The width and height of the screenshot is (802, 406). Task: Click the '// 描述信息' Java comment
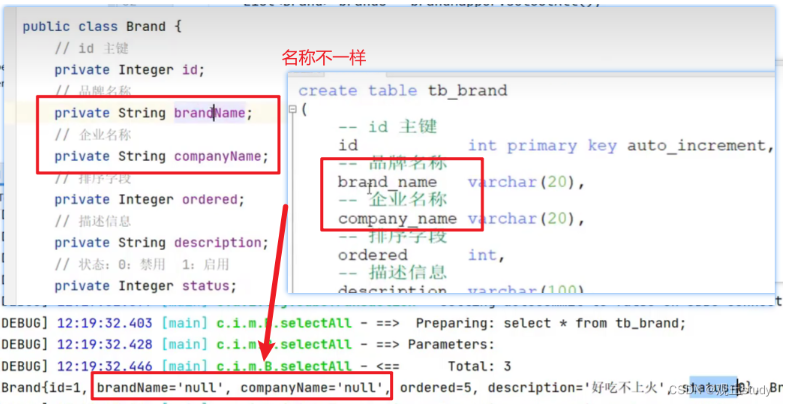click(x=93, y=221)
